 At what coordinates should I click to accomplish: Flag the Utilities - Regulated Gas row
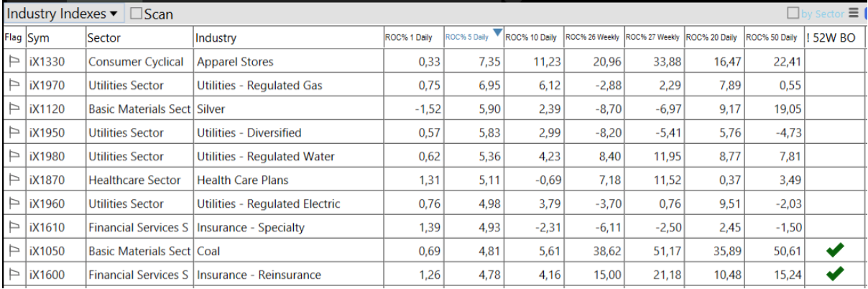[x=14, y=86]
